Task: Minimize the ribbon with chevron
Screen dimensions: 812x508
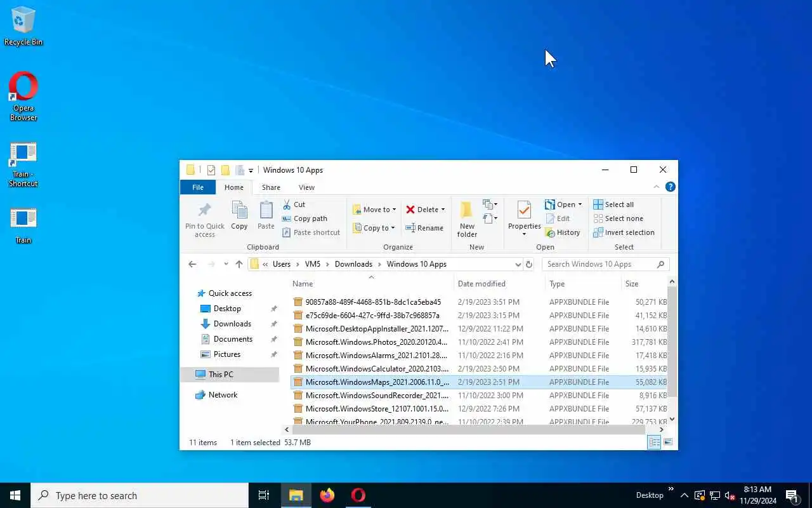Action: pos(657,187)
